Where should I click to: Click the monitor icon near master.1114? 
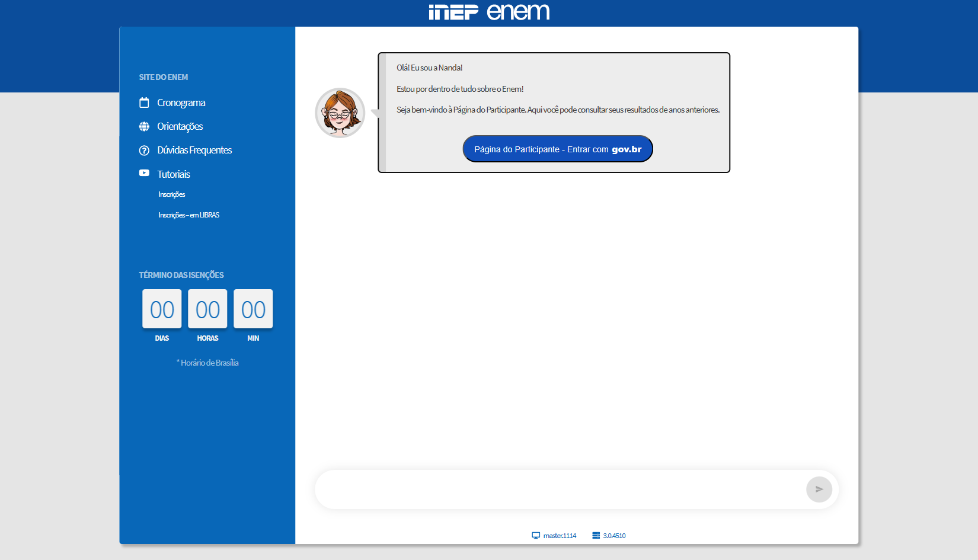tap(536, 535)
